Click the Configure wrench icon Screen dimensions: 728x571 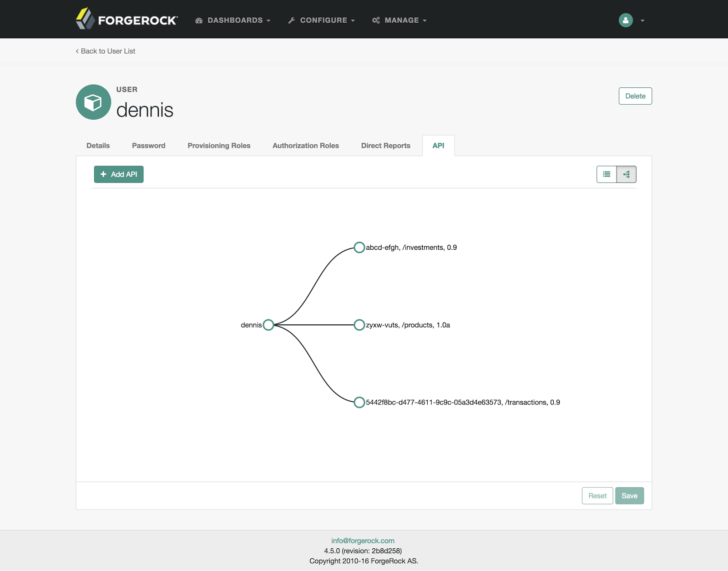[291, 20]
